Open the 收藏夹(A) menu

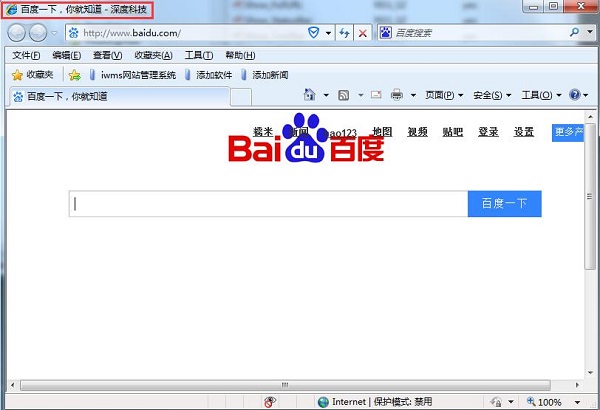153,56
